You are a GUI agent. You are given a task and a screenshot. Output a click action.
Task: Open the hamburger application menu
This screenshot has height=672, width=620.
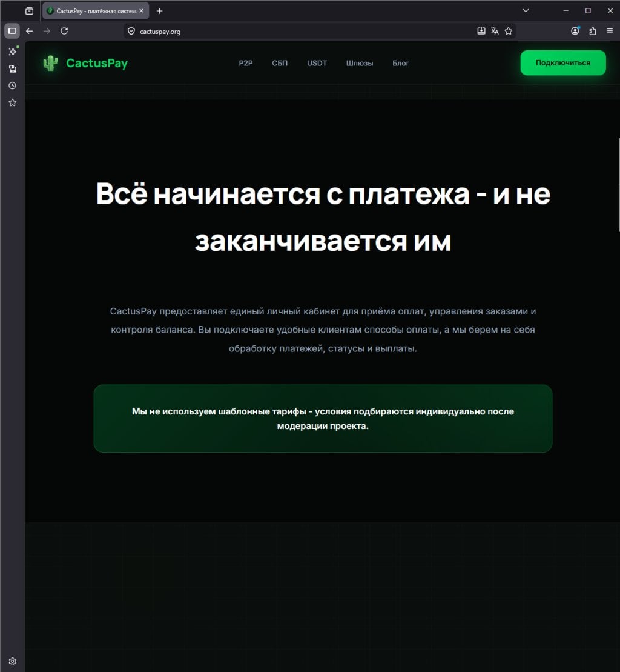tap(610, 31)
